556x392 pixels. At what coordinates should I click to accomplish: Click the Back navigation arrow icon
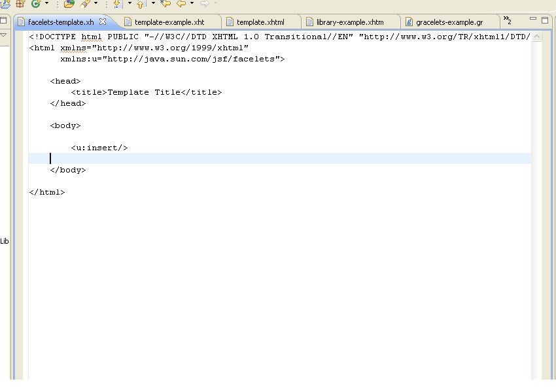coord(181,4)
